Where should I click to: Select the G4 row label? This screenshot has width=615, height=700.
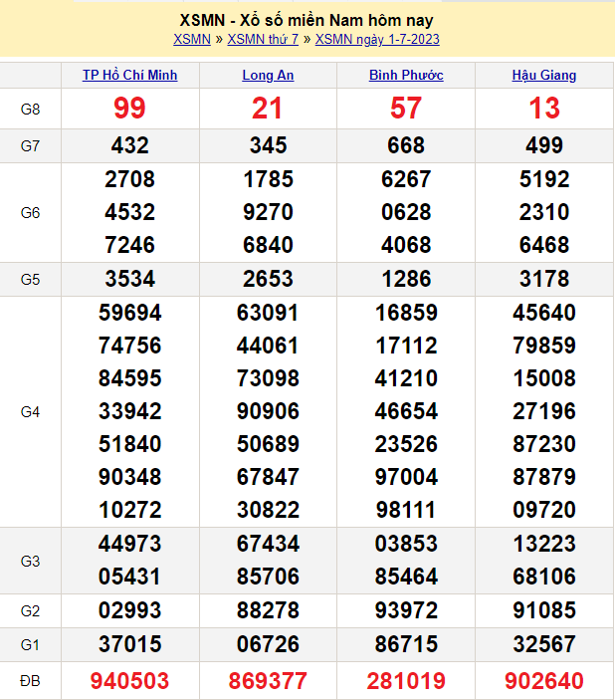pos(30,411)
